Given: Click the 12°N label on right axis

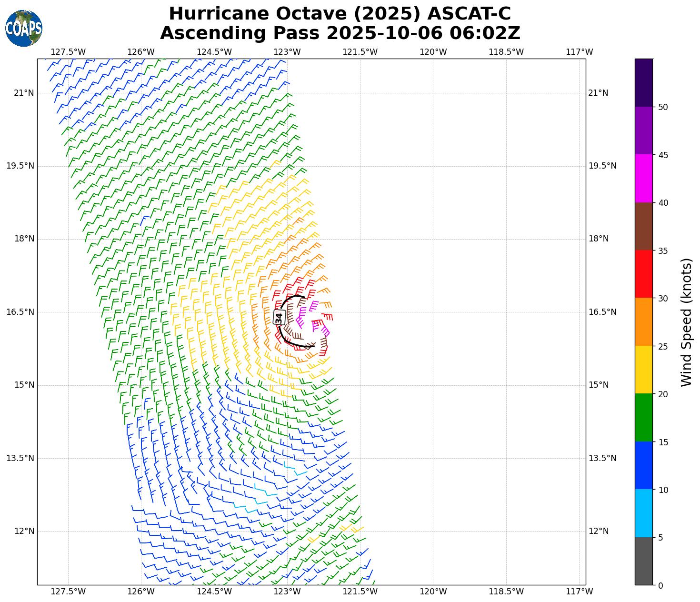Looking at the screenshot, I should click(598, 531).
